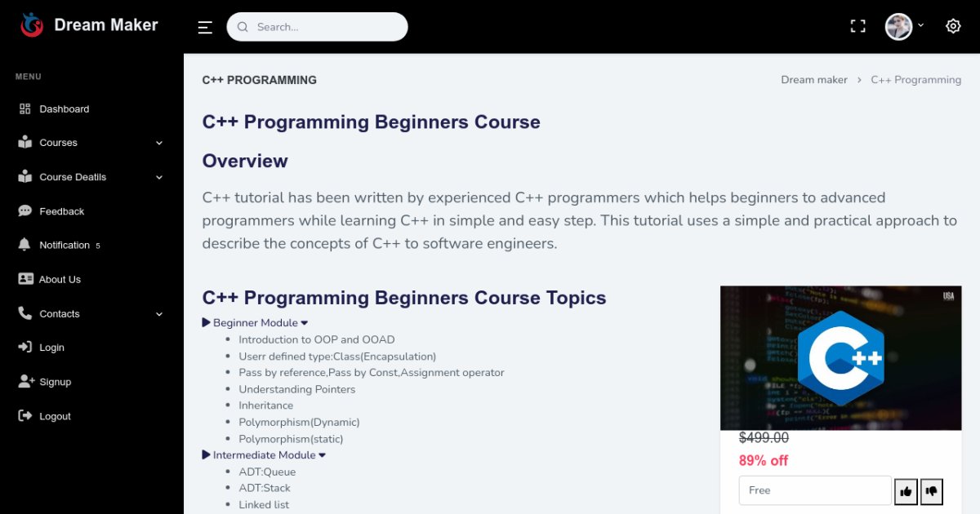Go to Dashboard in the sidebar

[64, 109]
